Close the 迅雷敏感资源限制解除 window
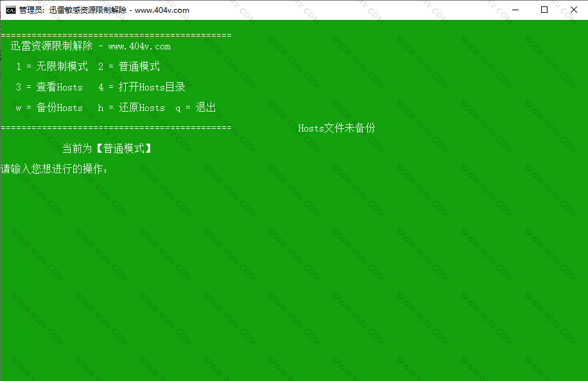Image resolution: width=588 pixels, height=381 pixels. [573, 10]
